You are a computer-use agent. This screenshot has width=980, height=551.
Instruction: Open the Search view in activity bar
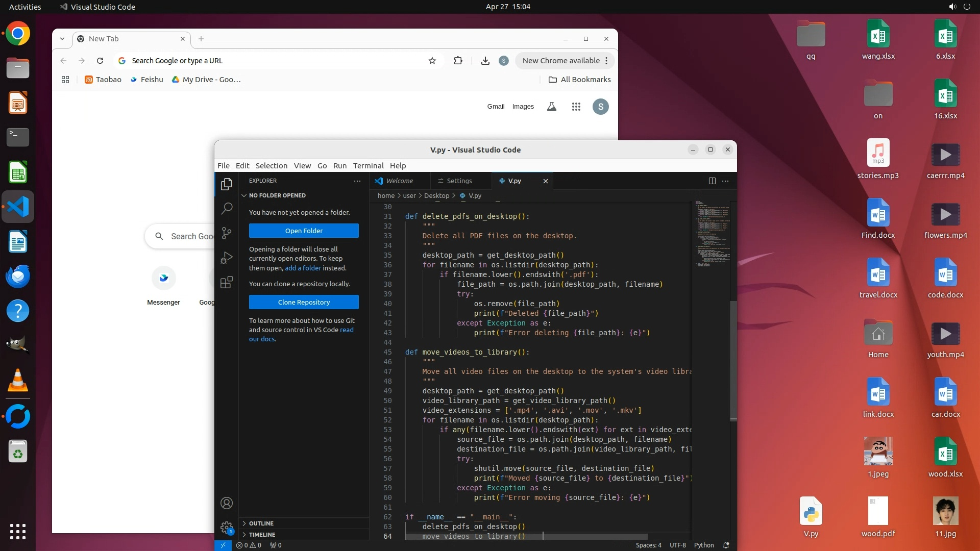[x=227, y=208]
